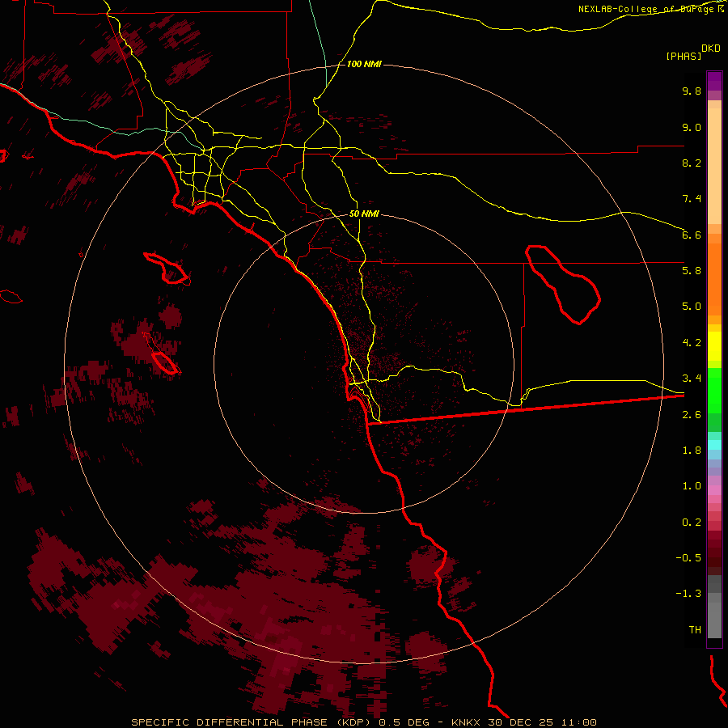
Task: Click the 5.8 scale value
Action: click(692, 271)
